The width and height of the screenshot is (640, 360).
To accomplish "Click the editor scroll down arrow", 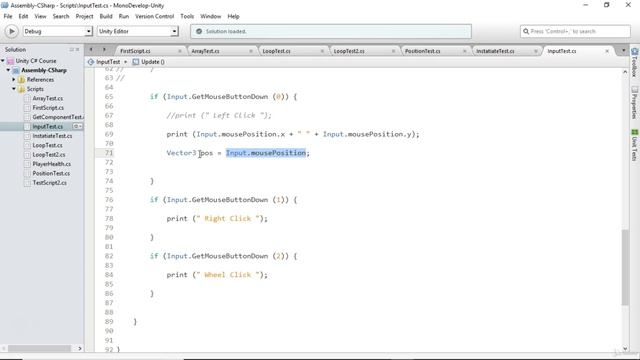I will pos(625,348).
